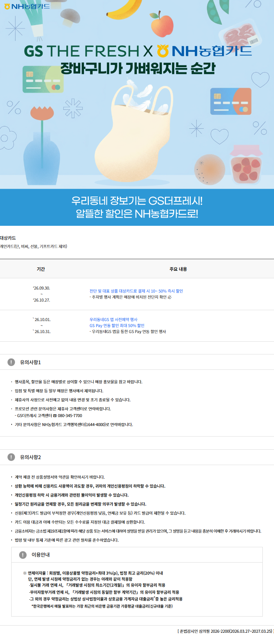Click the 이용안내 exclamation icon
This screenshot has width=274, height=644.
[23, 554]
